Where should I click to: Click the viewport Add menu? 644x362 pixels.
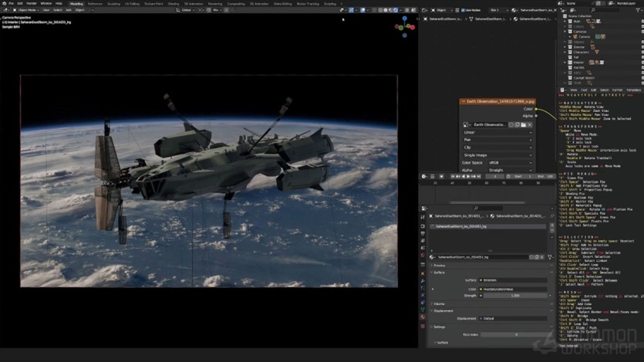pyautogui.click(x=69, y=10)
